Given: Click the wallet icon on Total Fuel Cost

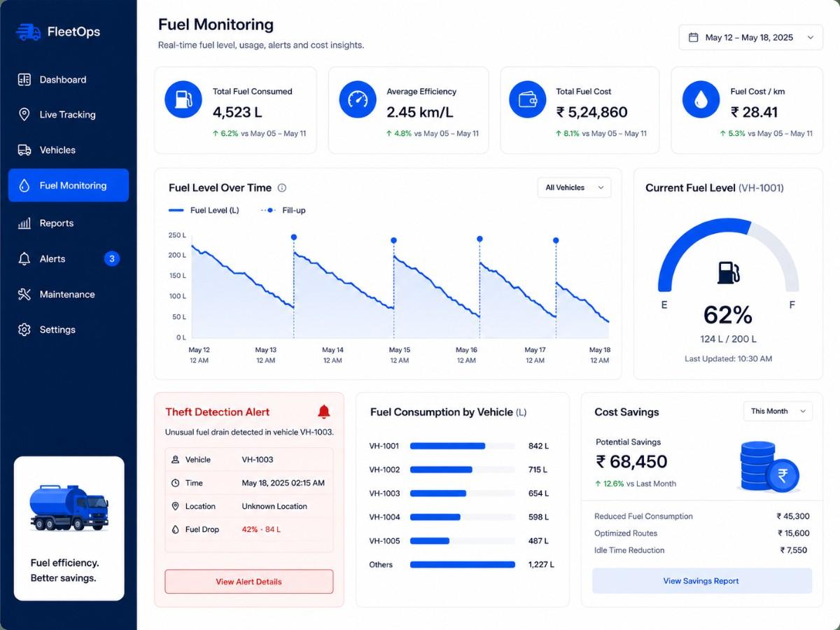Looking at the screenshot, I should [x=527, y=99].
